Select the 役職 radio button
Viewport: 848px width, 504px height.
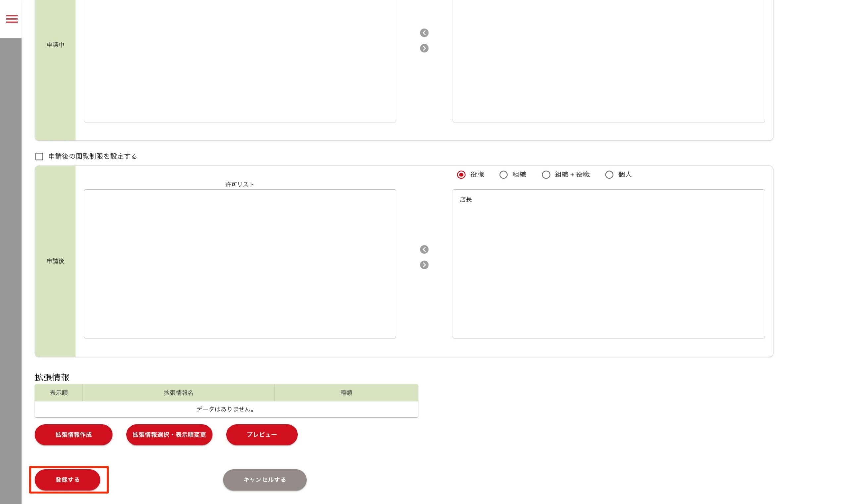point(461,175)
